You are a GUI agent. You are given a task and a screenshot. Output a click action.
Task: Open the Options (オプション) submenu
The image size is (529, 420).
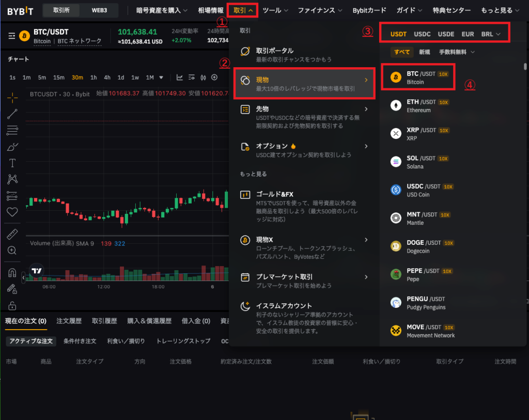304,150
